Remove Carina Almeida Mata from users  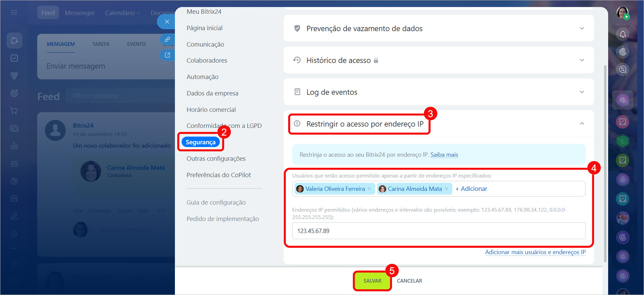point(446,189)
